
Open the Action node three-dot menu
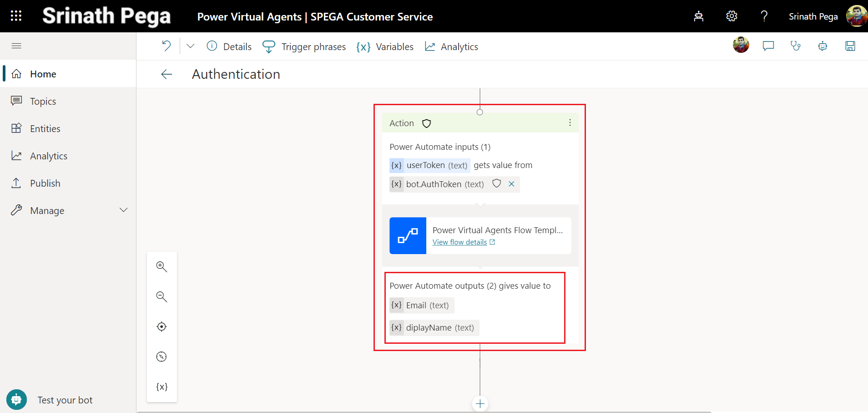[x=570, y=123]
